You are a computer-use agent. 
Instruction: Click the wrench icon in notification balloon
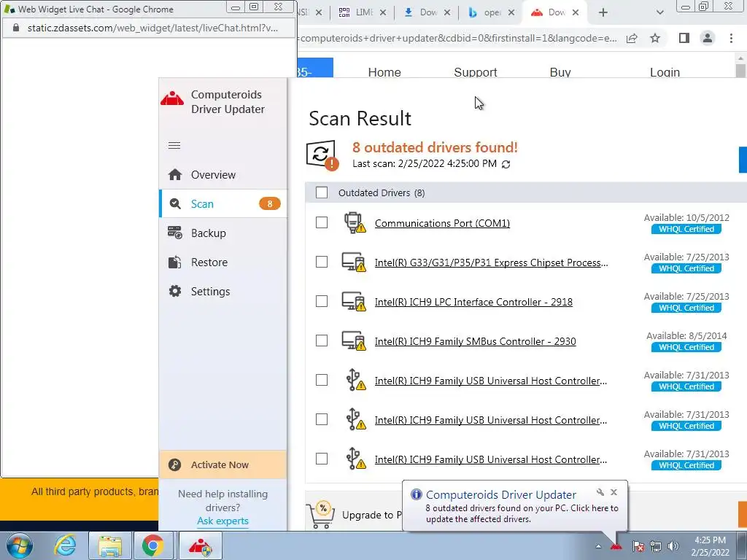tap(600, 492)
